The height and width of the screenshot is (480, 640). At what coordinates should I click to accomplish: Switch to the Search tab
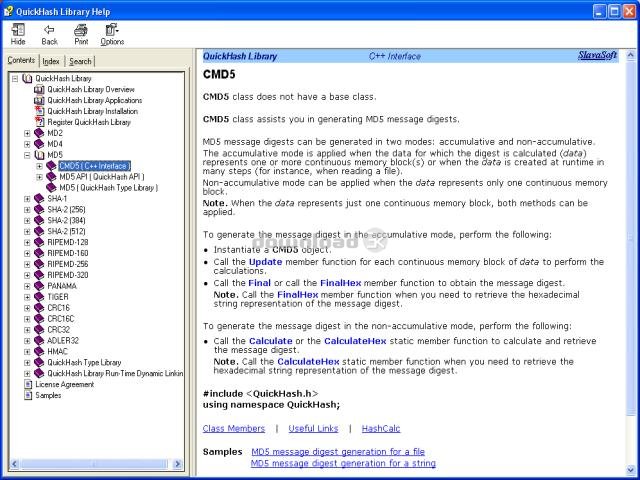tap(80, 61)
